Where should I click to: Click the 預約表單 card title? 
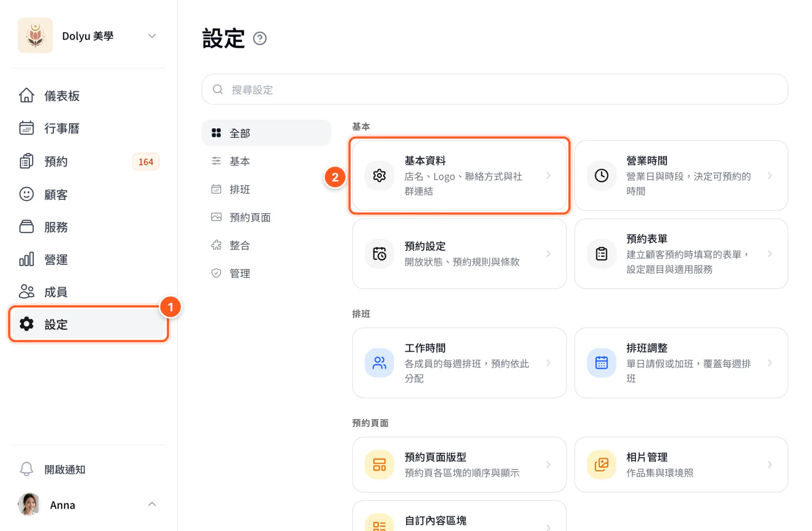click(647, 239)
